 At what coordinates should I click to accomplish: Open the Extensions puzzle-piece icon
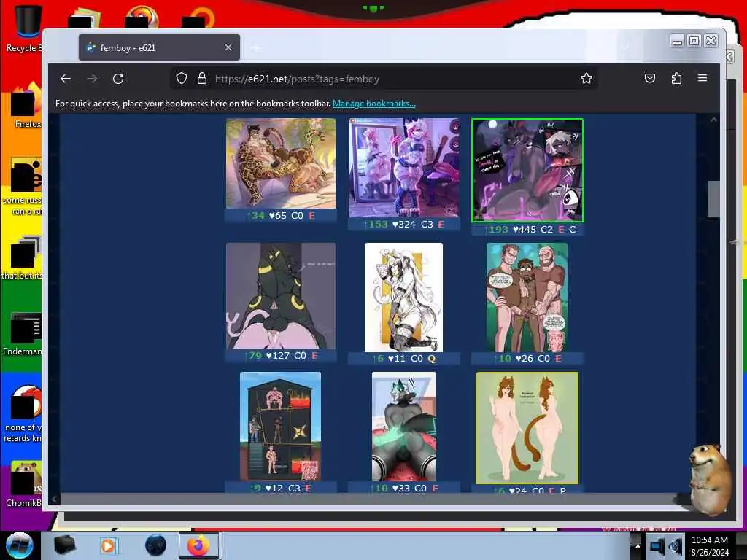pyautogui.click(x=676, y=78)
